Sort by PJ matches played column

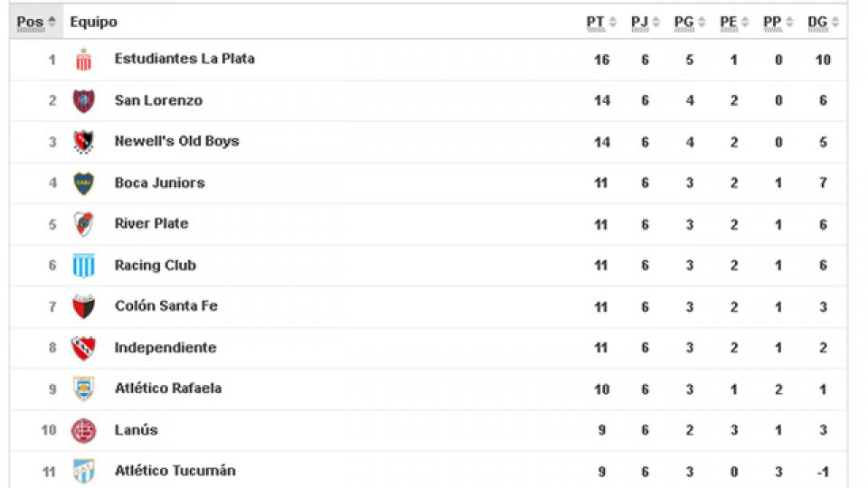point(645,22)
